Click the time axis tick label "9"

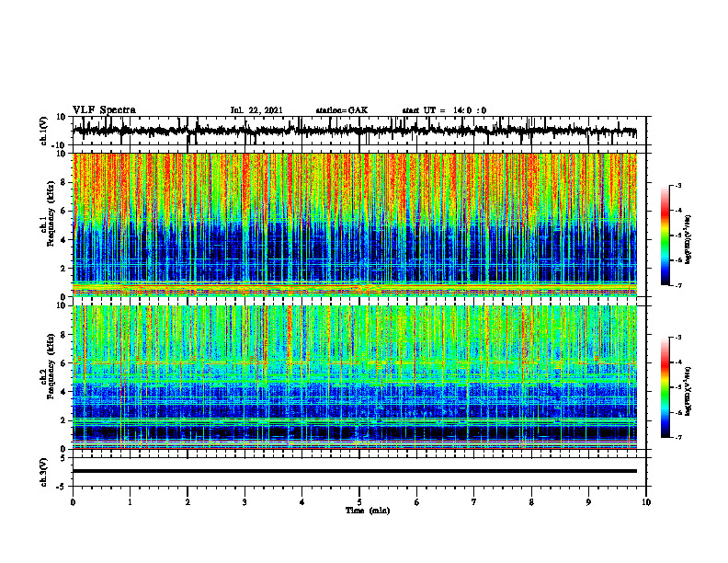tap(588, 502)
